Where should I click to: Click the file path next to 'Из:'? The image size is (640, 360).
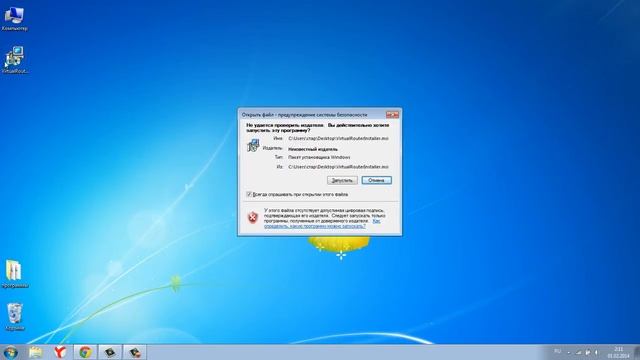338,167
